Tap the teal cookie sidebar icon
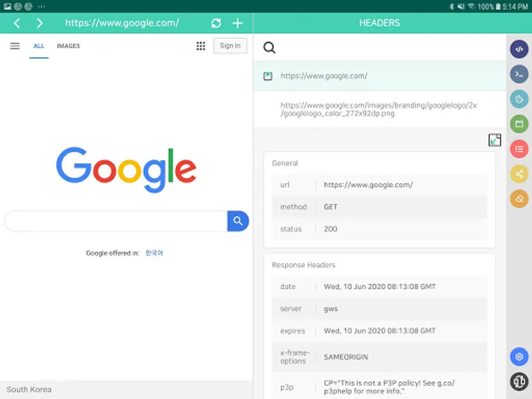 [x=519, y=99]
